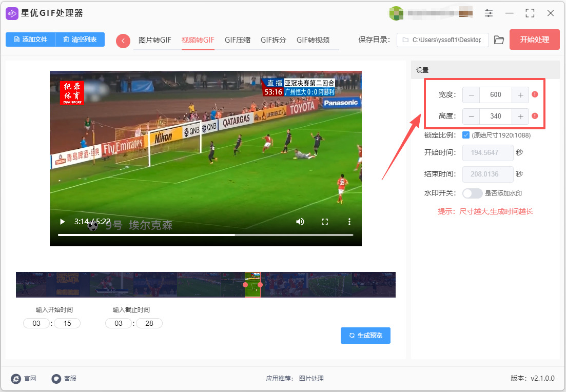Toggle the 水印开关 watermark switch
The image size is (566, 392).
[x=473, y=193]
